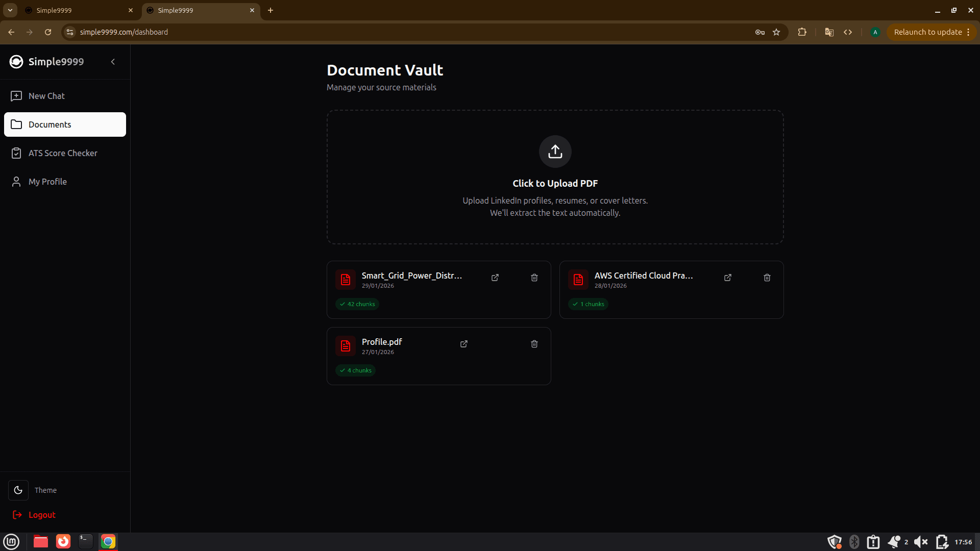980x551 pixels.
Task: Click to Upload PDF area
Action: click(555, 183)
